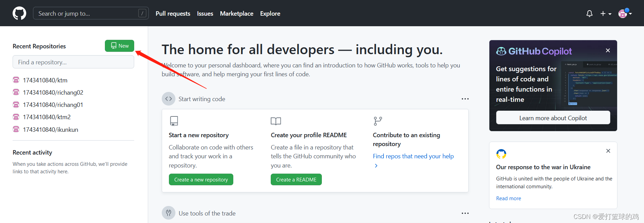The image size is (644, 223).
Task: Open the three-dot menu for Use tools of the trade
Action: pyautogui.click(x=465, y=213)
